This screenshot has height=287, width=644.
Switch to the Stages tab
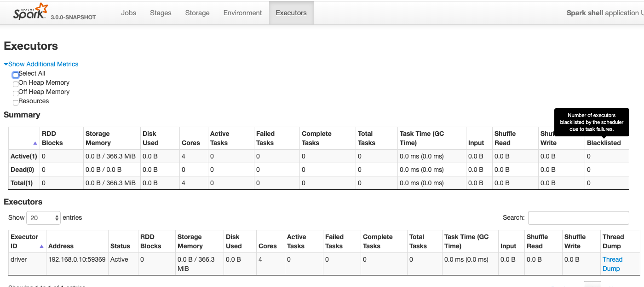coord(161,13)
